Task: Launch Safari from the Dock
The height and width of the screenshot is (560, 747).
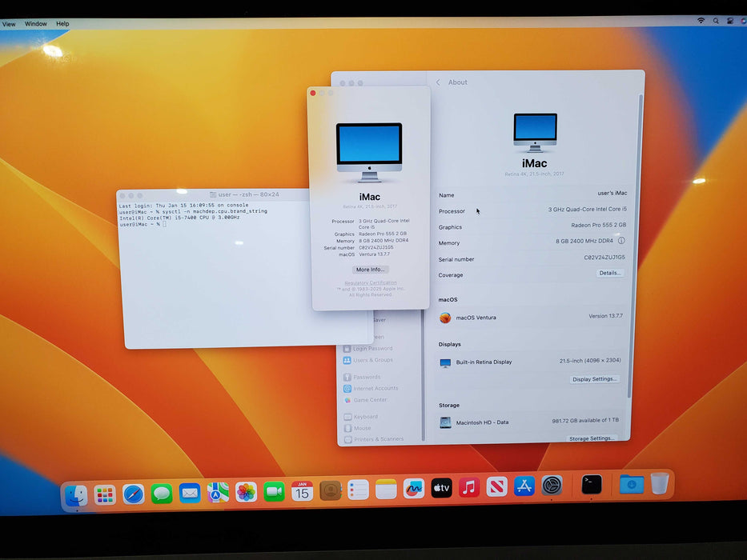Action: pos(133,494)
